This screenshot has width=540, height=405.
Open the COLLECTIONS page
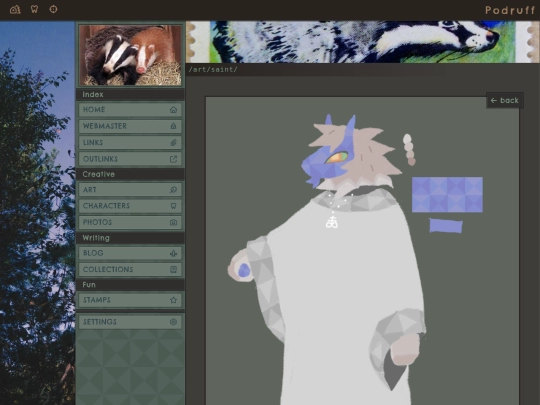130,270
